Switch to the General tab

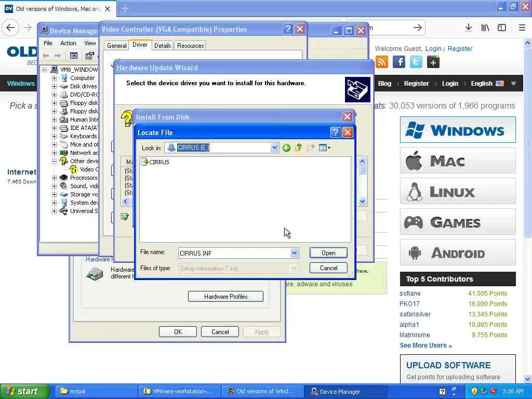click(x=117, y=46)
